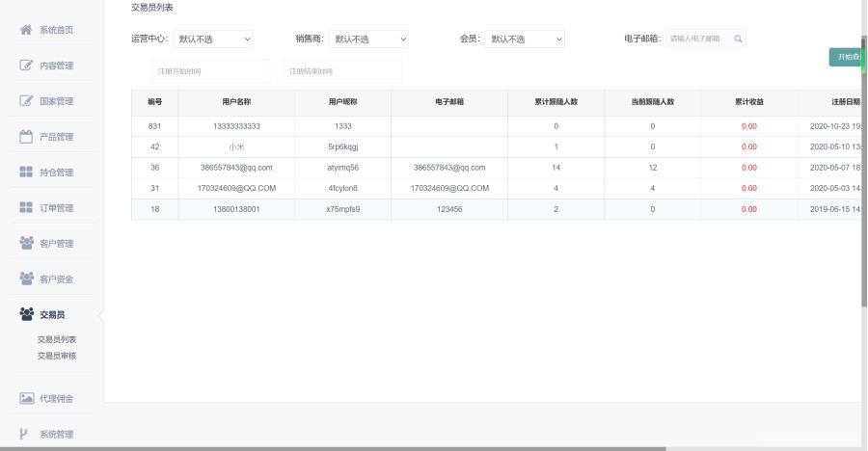
Task: Click the users icon beside 客户资金
Action: 26,279
